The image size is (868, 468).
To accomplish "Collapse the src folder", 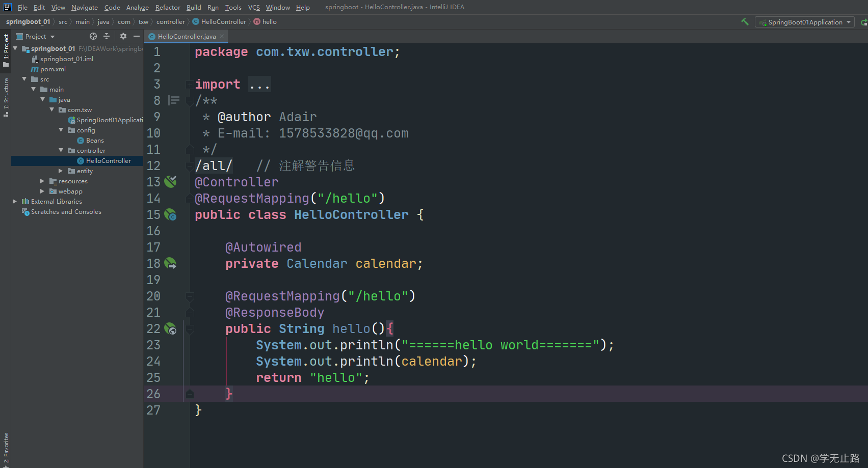I will (x=24, y=79).
